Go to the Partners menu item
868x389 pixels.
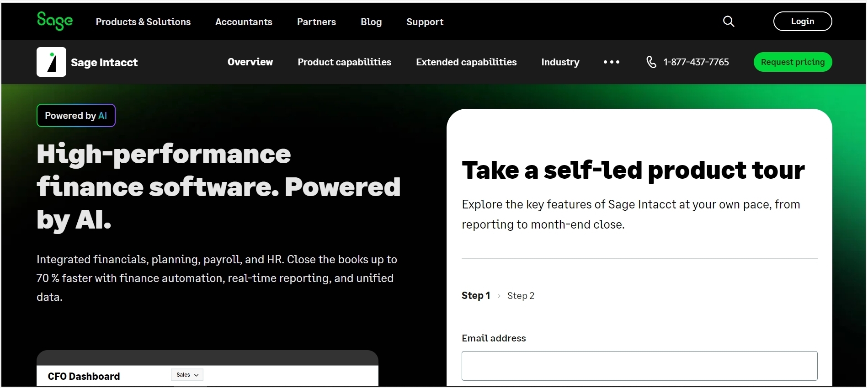[316, 22]
